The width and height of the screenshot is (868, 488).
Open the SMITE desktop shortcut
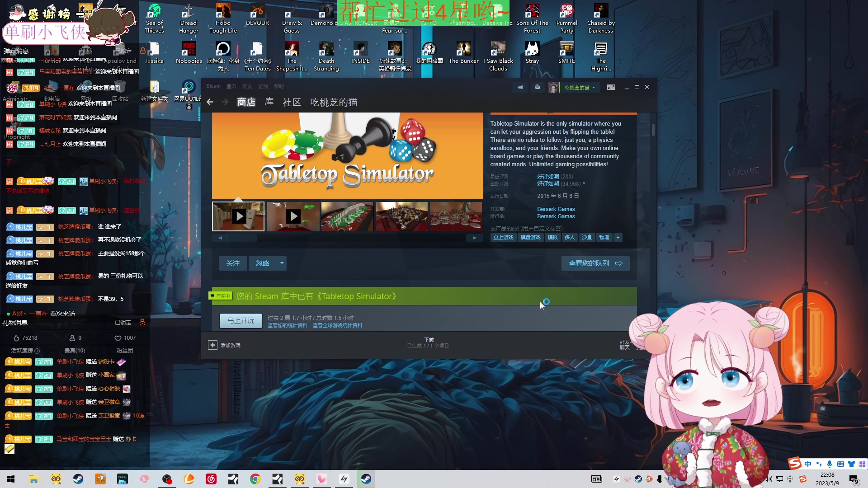pyautogui.click(x=566, y=52)
